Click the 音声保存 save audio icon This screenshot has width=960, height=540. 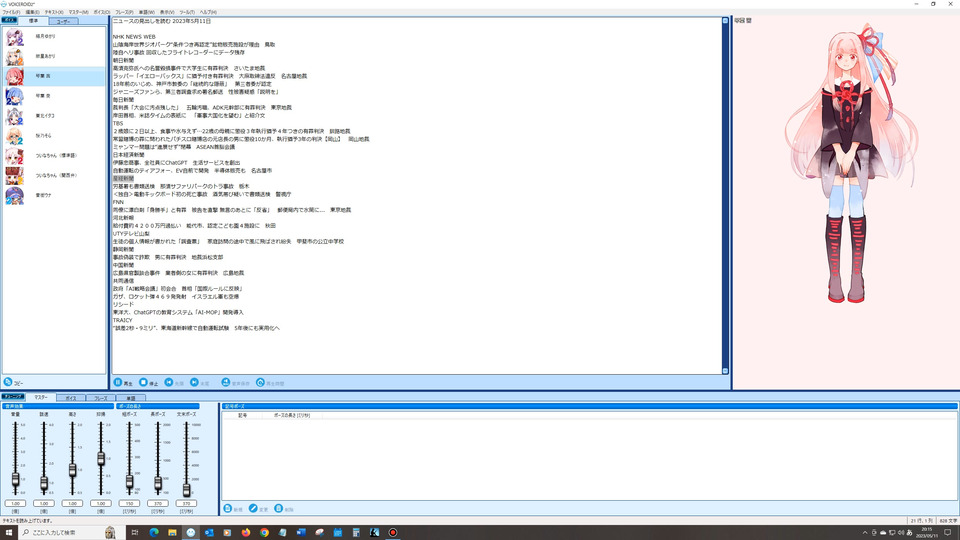click(x=226, y=383)
